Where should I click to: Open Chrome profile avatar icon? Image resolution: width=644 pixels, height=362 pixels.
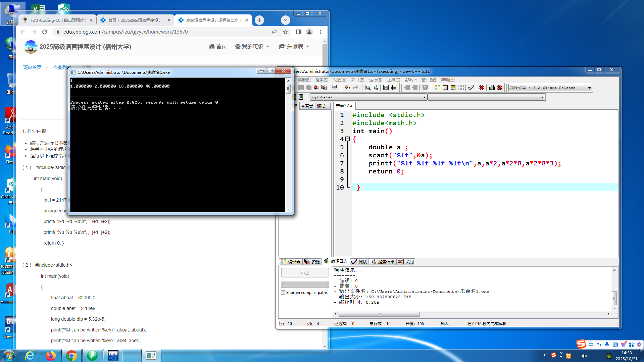pos(309,32)
